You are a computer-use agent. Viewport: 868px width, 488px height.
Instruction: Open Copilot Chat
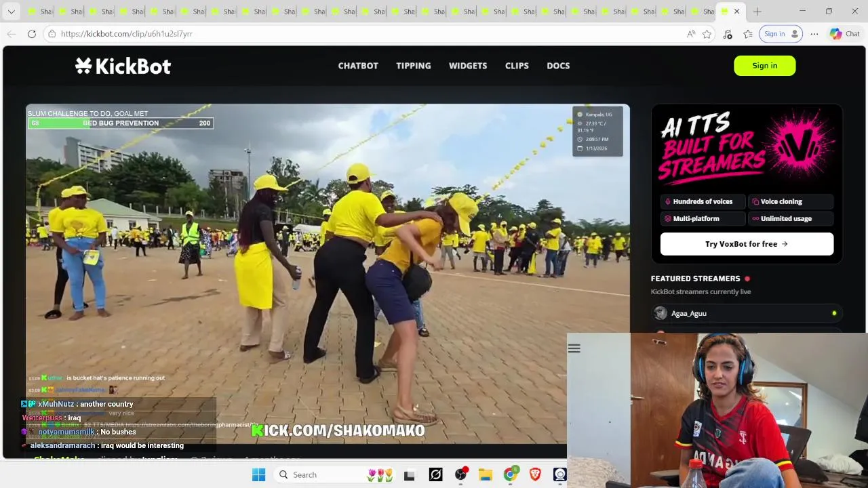[844, 34]
